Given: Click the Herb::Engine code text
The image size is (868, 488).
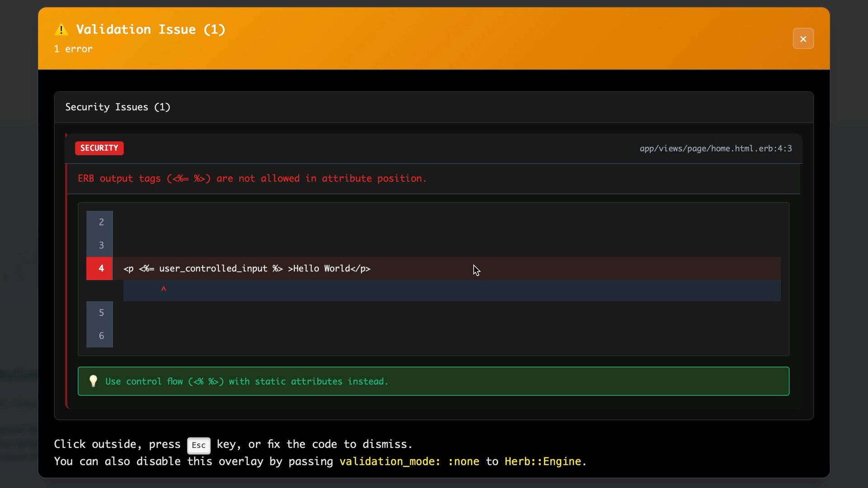Looking at the screenshot, I should 542,461.
